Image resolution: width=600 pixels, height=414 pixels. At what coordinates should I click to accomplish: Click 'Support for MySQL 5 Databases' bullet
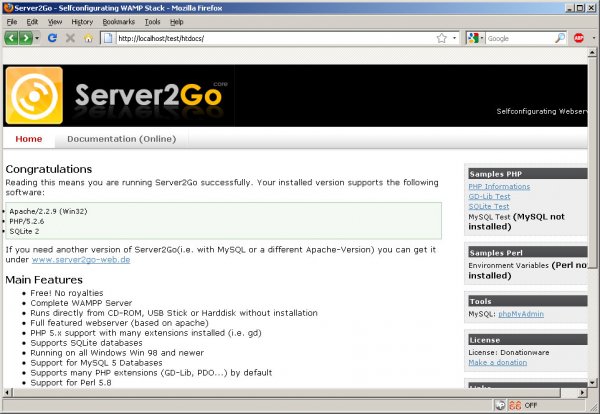(x=96, y=363)
